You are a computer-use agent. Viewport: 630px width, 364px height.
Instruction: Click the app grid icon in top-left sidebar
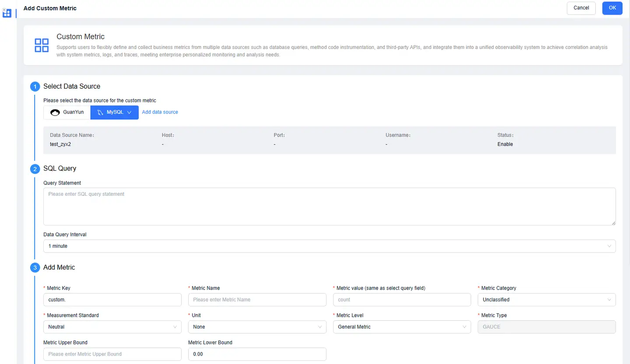(x=7, y=13)
